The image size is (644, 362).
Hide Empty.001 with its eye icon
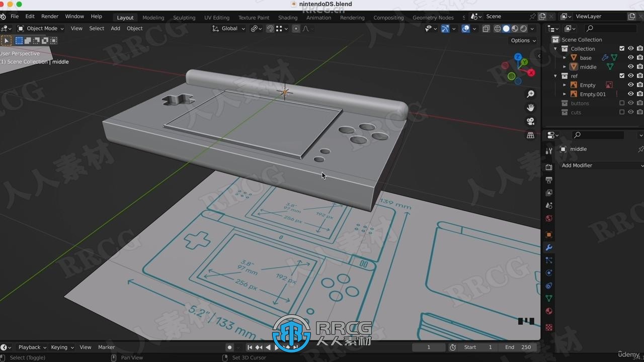click(x=630, y=94)
